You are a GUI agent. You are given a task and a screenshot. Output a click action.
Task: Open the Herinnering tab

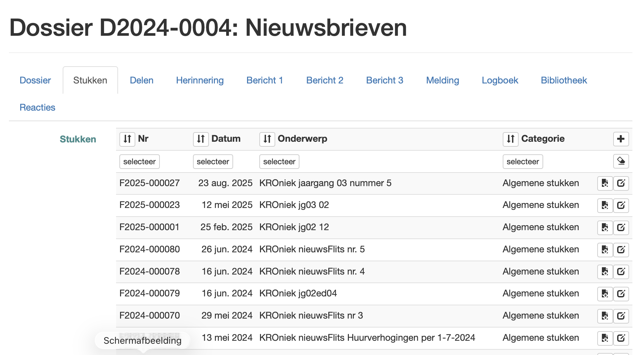point(200,80)
